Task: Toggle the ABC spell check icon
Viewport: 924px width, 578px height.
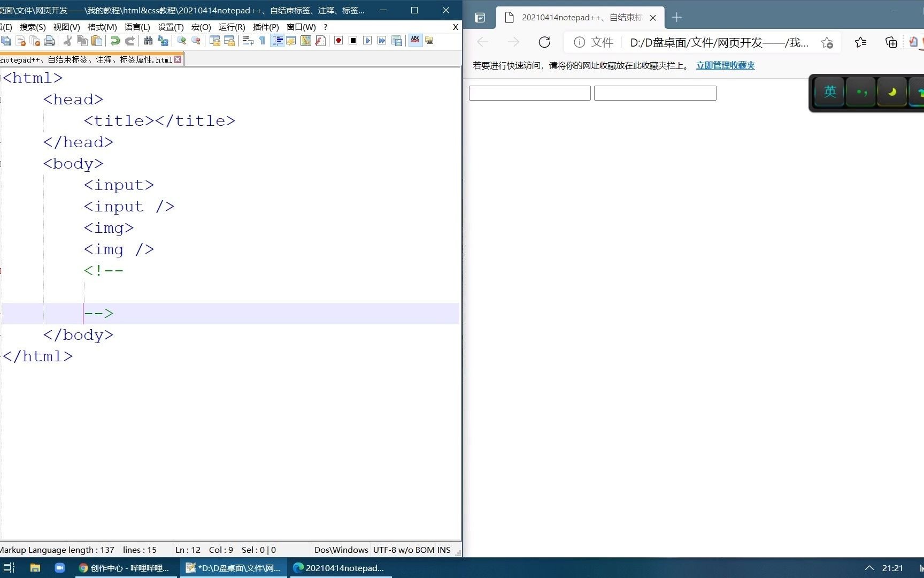Action: (x=415, y=41)
